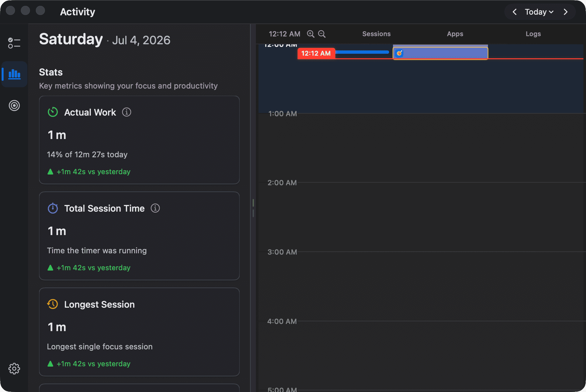Click info icon next to Actual Work
586x392 pixels.
[x=127, y=112]
